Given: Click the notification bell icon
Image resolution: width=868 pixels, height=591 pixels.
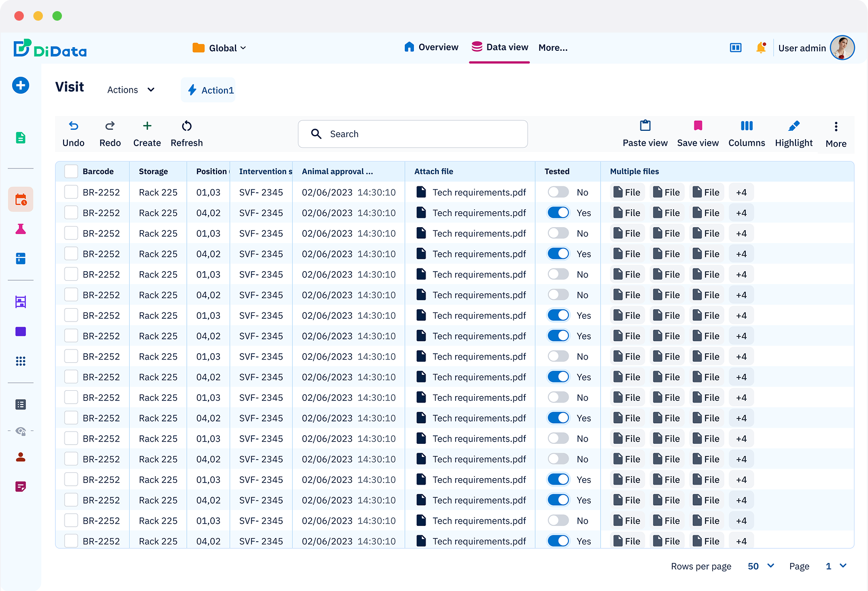Looking at the screenshot, I should [x=761, y=47].
